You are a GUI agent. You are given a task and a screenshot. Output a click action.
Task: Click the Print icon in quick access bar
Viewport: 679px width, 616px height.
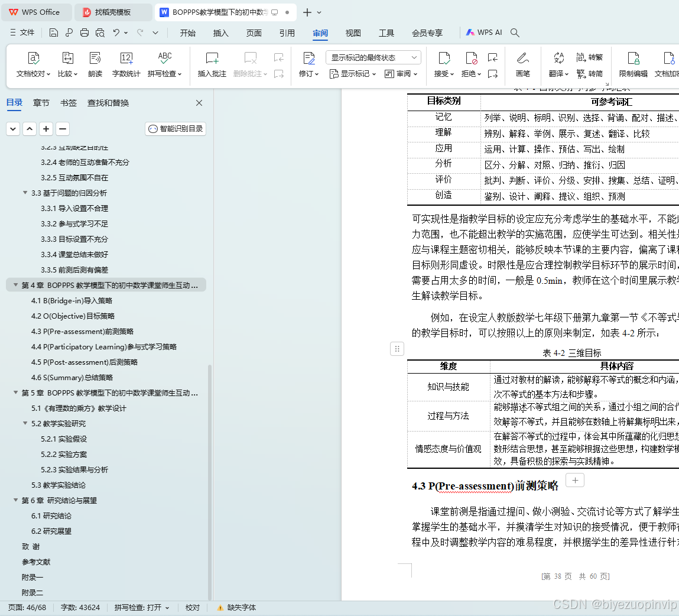[85, 33]
